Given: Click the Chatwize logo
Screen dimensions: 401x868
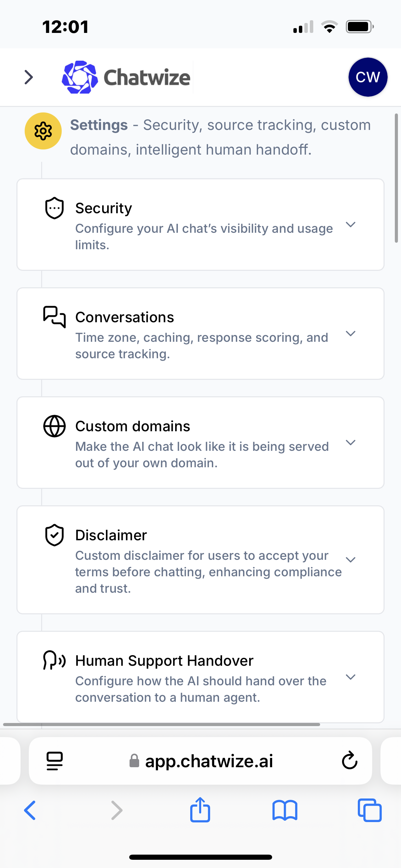Looking at the screenshot, I should pyautogui.click(x=126, y=77).
